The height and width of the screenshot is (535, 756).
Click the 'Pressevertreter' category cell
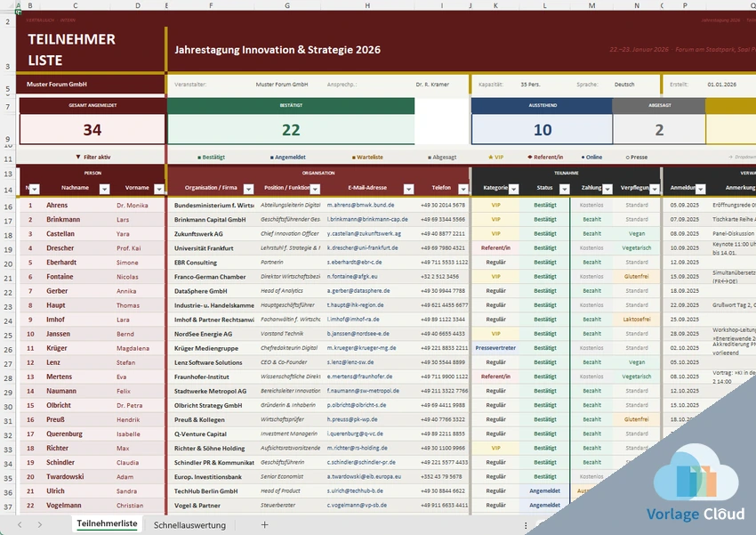(495, 348)
